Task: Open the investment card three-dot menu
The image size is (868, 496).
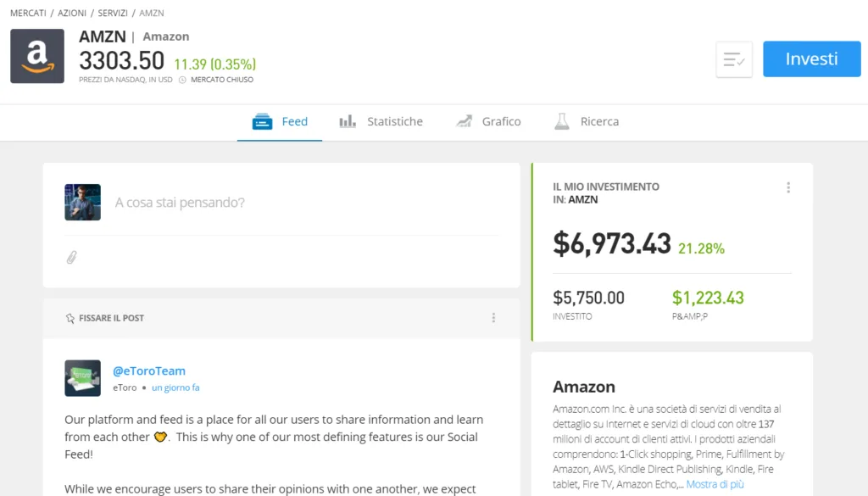Action: 788,187
